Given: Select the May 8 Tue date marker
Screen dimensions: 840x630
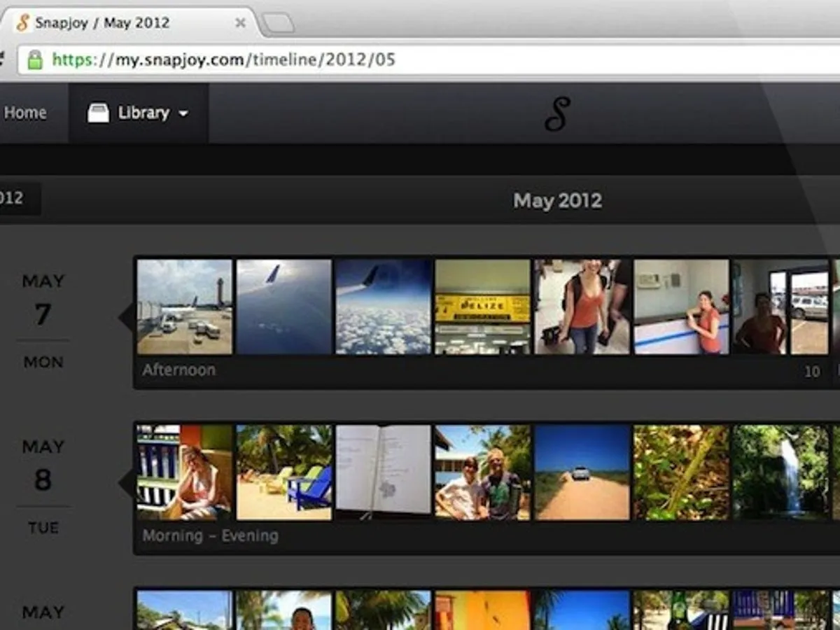Looking at the screenshot, I should [x=43, y=486].
